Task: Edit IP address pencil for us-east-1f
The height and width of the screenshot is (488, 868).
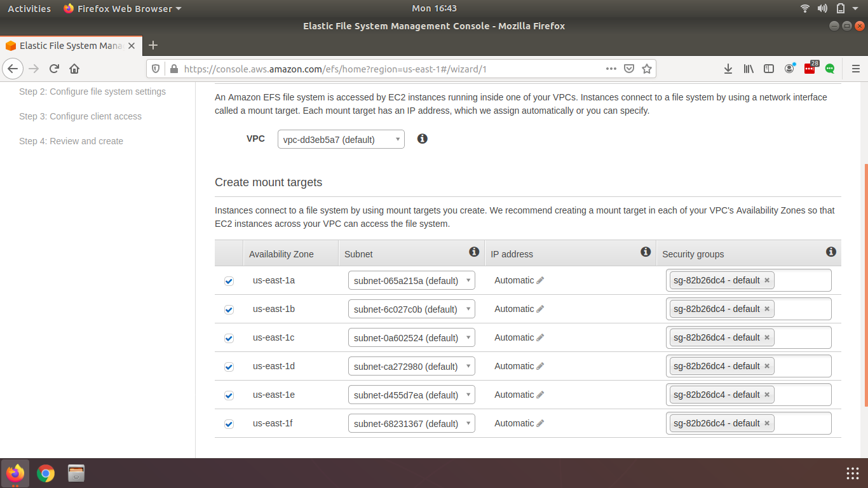Action: tap(540, 423)
